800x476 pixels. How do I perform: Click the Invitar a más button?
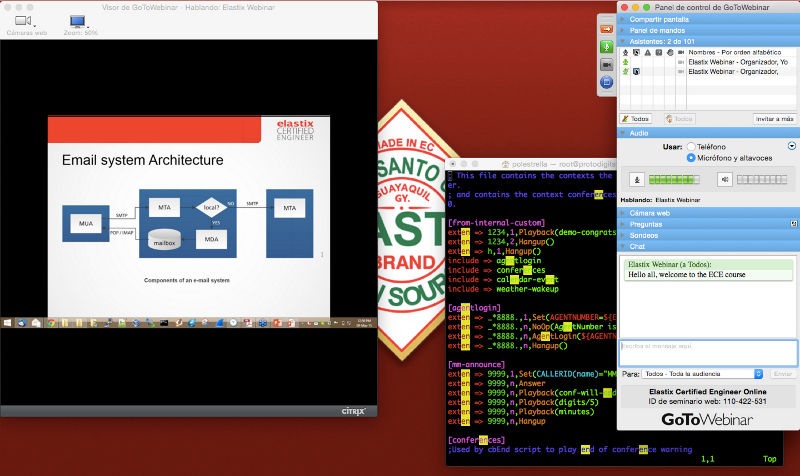pos(774,118)
